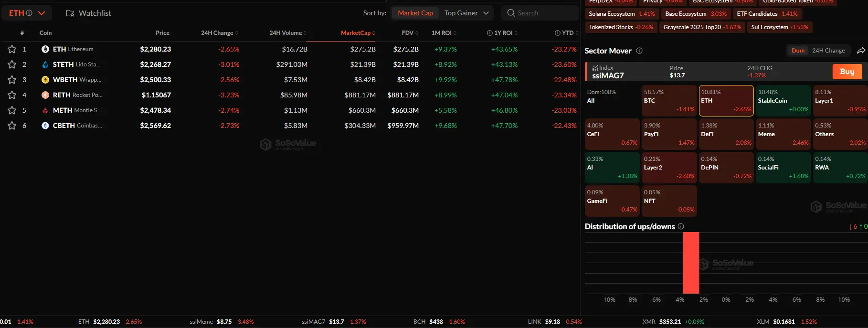Screen dimensions: 868x328
Task: Open the CBETH coin logo
Action: [45, 126]
